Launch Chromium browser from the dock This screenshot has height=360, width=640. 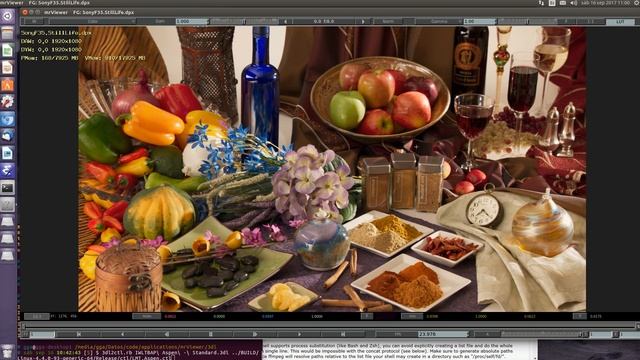point(7,119)
